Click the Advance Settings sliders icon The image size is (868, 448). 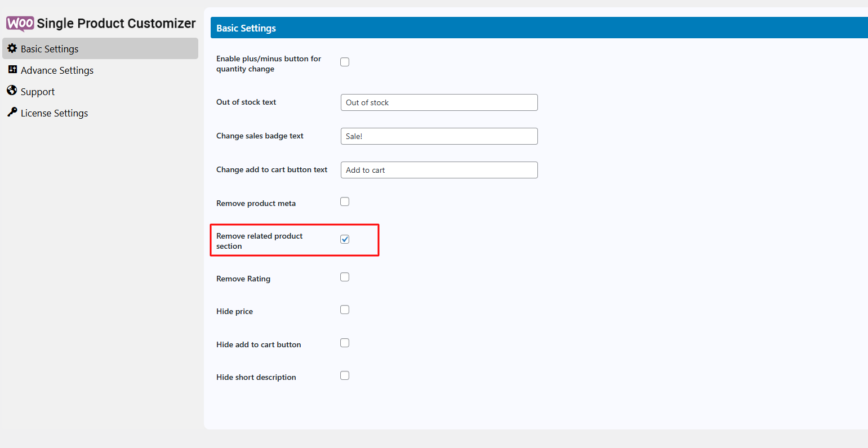coord(12,70)
